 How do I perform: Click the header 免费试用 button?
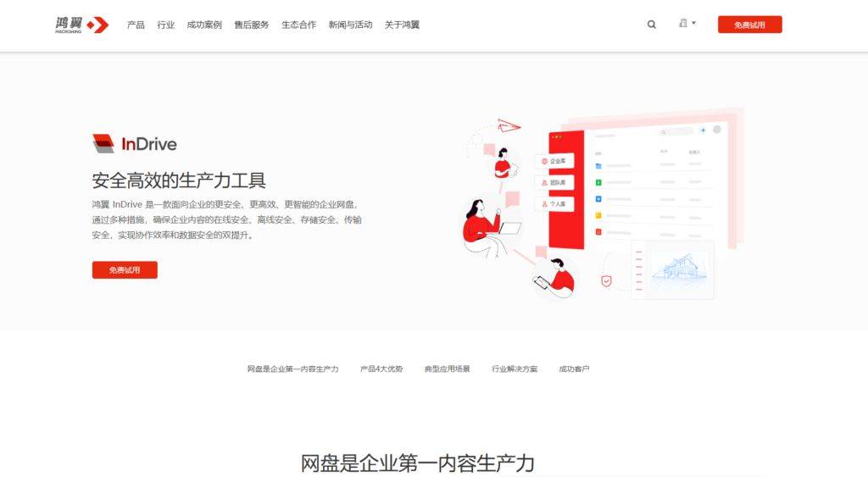click(x=749, y=25)
